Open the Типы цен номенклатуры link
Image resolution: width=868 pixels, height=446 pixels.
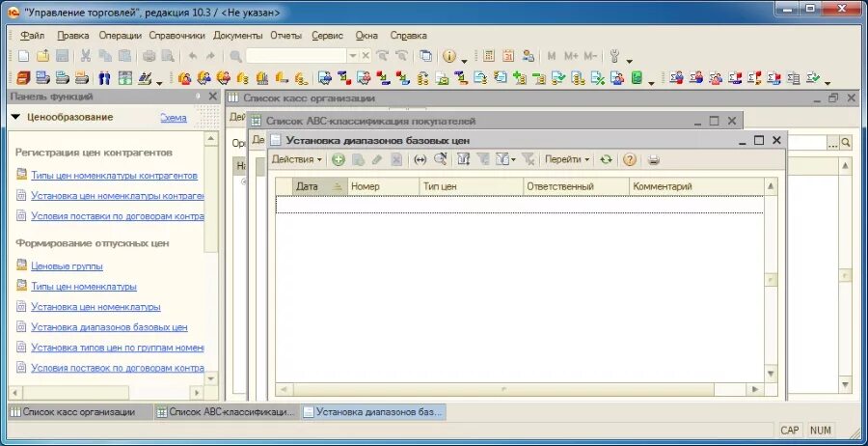coord(84,287)
